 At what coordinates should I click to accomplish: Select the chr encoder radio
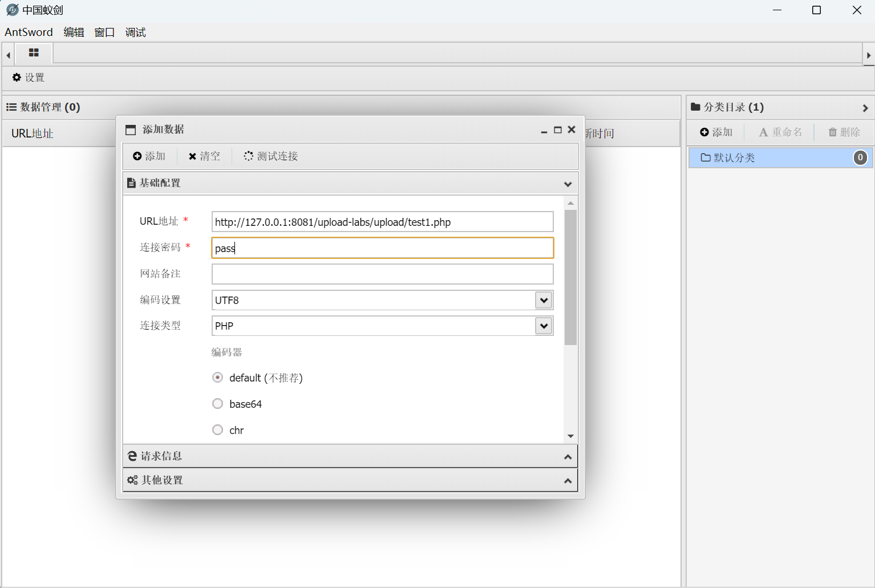coord(217,430)
